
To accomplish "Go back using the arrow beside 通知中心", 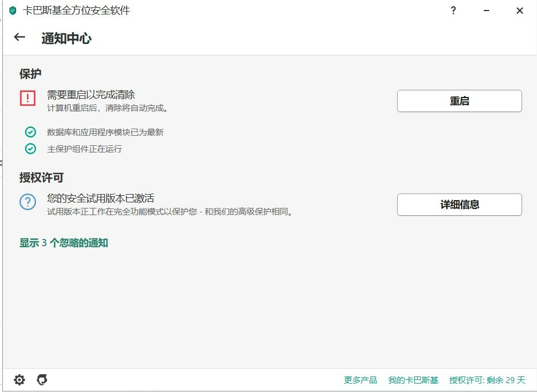I will [19, 37].
